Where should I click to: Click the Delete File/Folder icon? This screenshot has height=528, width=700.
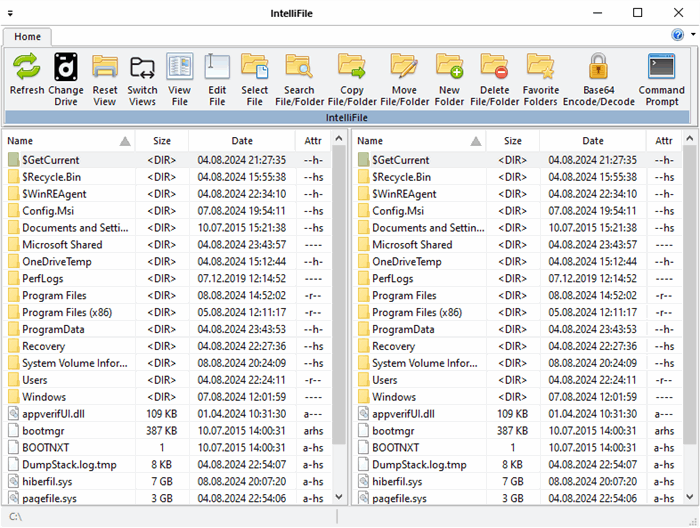pyautogui.click(x=494, y=67)
